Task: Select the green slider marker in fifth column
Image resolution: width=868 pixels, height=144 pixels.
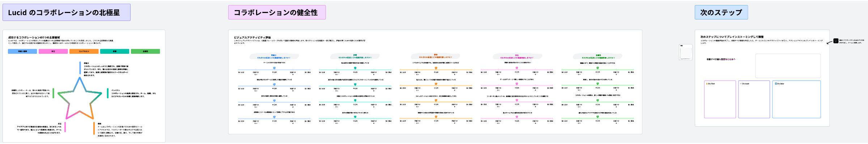Action: click(597, 68)
